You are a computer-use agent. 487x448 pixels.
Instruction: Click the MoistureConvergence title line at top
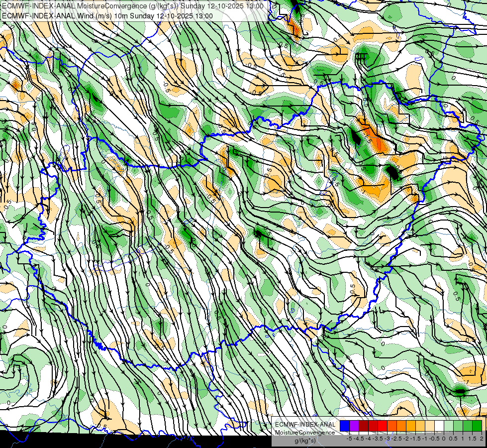click(133, 6)
